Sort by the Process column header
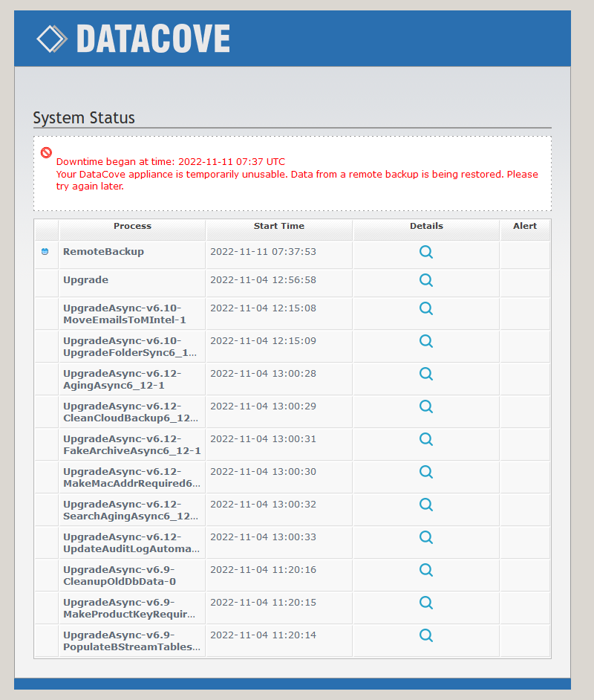 click(132, 226)
